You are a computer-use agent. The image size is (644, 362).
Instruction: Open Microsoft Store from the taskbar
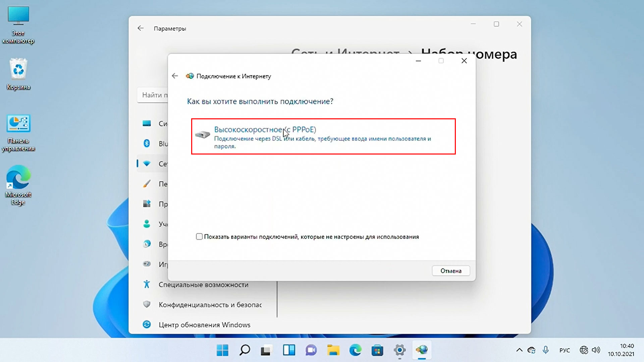pos(377,350)
